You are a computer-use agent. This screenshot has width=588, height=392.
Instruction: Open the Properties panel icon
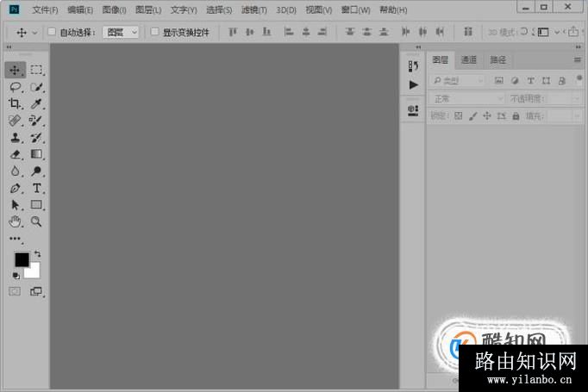[x=413, y=110]
